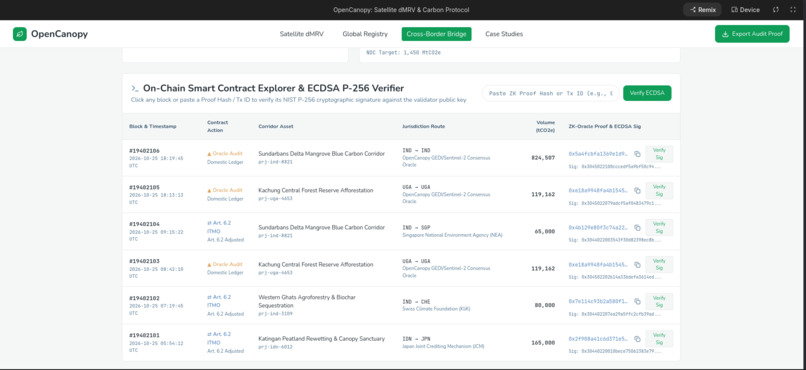Copy proof hash for block #19402101

pos(637,339)
